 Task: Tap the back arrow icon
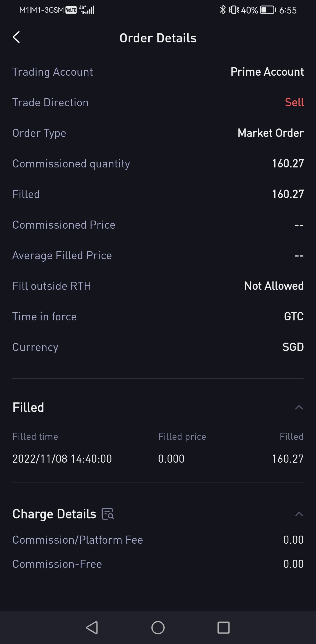click(x=16, y=37)
